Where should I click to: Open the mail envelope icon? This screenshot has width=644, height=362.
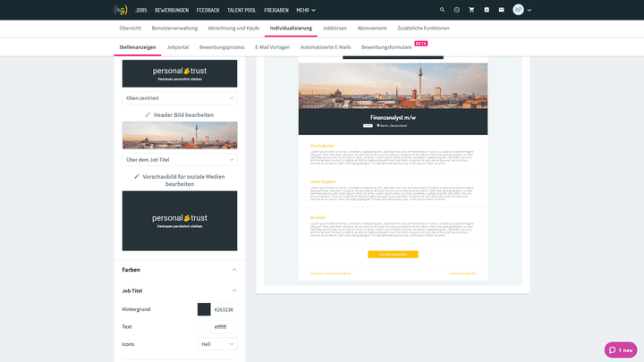(x=501, y=10)
